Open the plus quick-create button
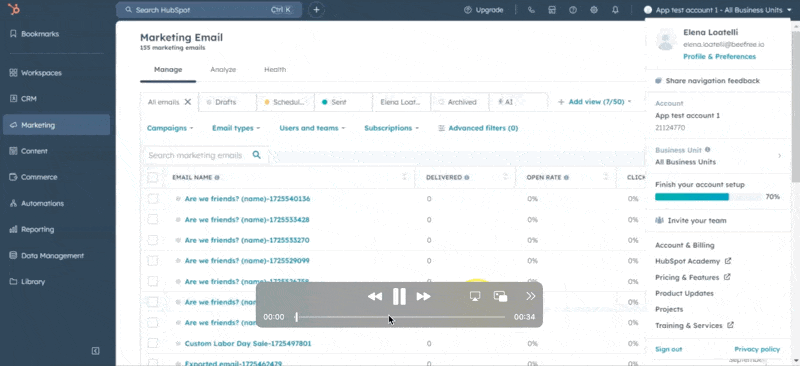This screenshot has width=800, height=366. point(316,10)
